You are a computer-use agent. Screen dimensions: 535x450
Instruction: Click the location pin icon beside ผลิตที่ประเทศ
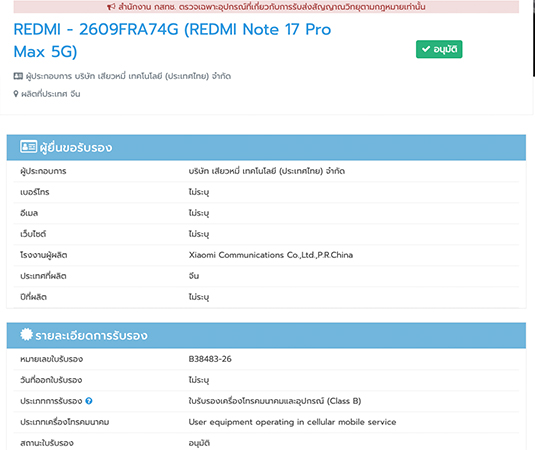[x=16, y=93]
